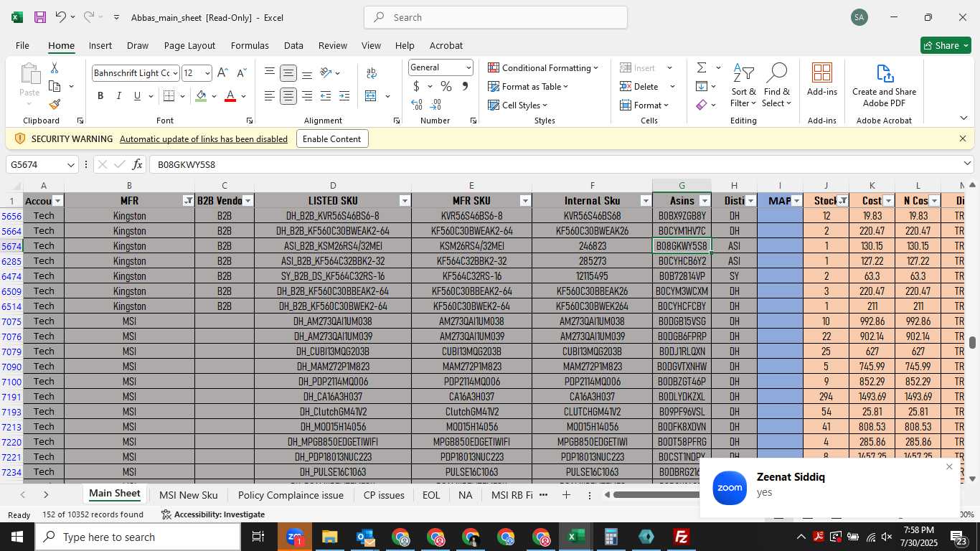Screen dimensions: 980x551
Task: Click Accessibility: Investigate in status bar
Action: 213,514
